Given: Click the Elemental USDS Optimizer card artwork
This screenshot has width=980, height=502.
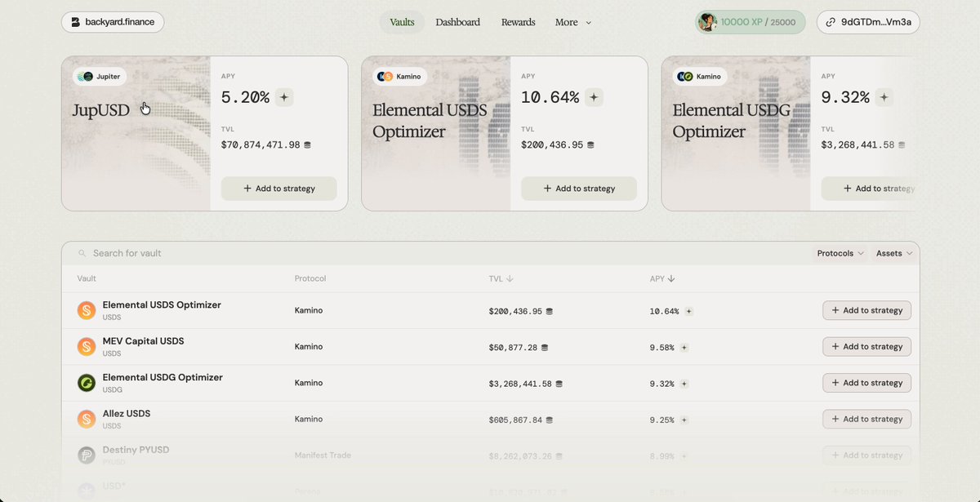Looking at the screenshot, I should (436, 133).
